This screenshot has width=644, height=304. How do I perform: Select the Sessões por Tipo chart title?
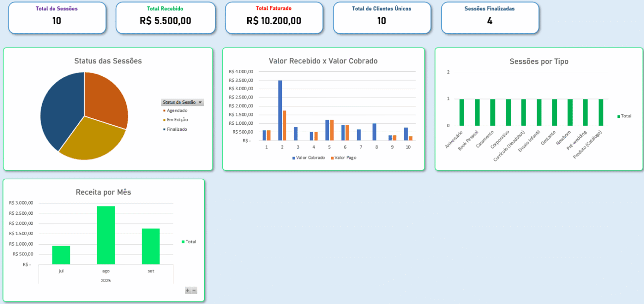click(x=539, y=61)
